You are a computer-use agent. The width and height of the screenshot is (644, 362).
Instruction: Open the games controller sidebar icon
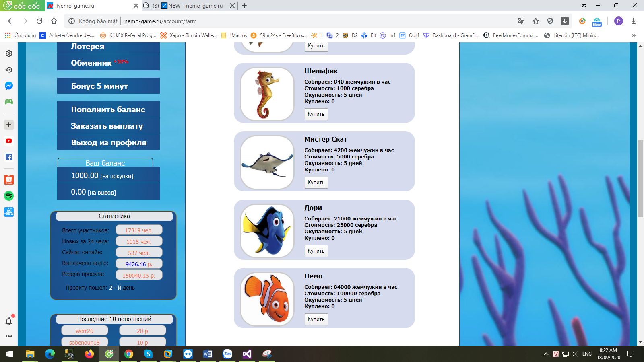coord(9,102)
